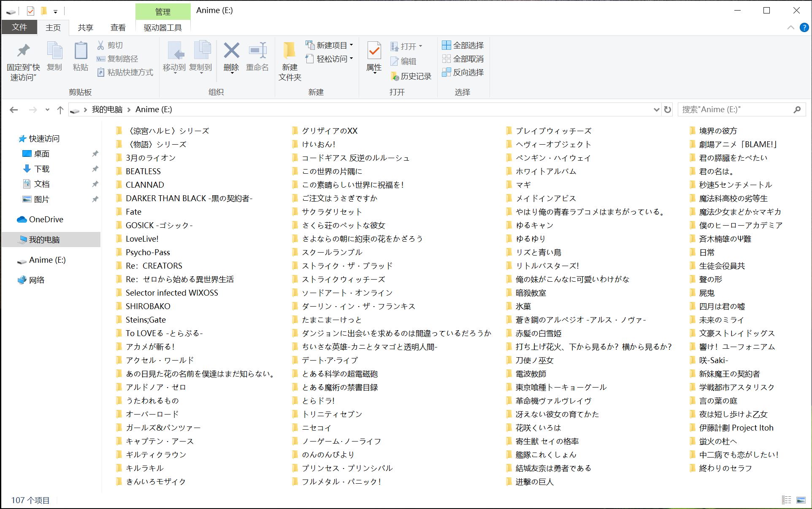Select the 伊藤計劃 Project Itoh folder
The image size is (812, 509).
pyautogui.click(x=731, y=428)
